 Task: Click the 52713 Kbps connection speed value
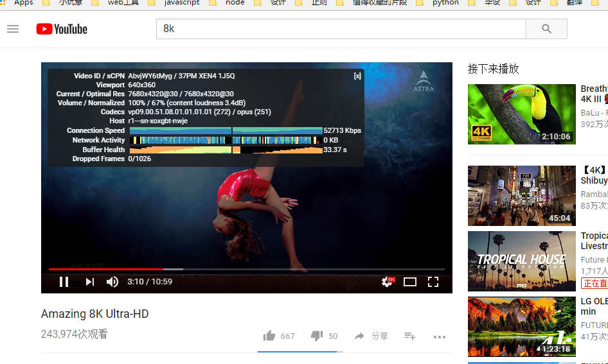point(343,130)
